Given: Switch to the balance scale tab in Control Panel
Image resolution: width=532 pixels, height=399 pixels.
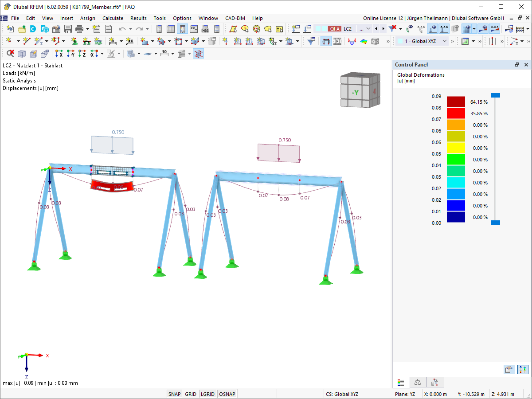Looking at the screenshot, I should (x=418, y=382).
